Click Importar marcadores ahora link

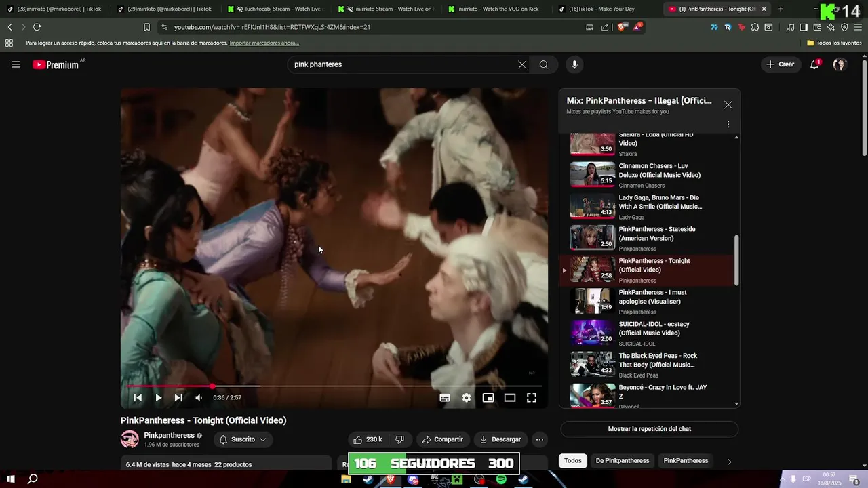point(264,43)
